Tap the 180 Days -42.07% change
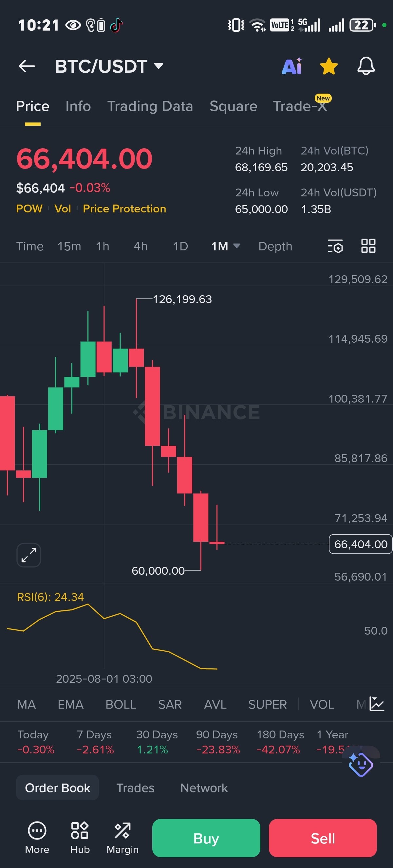 [x=280, y=742]
